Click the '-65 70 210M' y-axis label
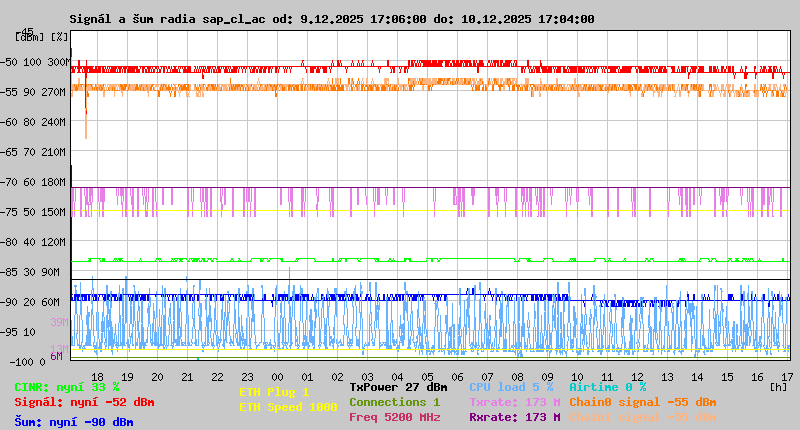The width and height of the screenshot is (800, 430). [x=33, y=153]
